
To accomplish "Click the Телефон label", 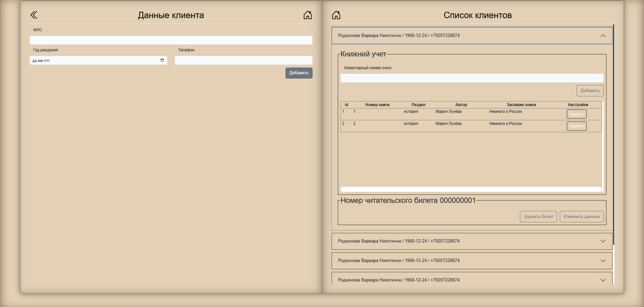I will (186, 50).
